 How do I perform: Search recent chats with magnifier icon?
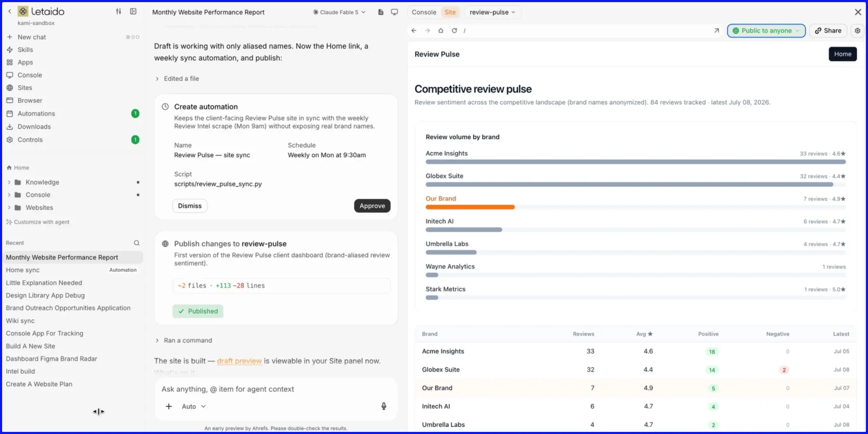coord(137,243)
